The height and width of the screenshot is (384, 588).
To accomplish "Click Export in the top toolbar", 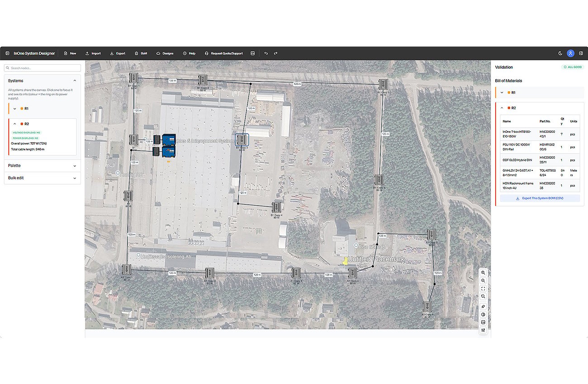I will (x=118, y=53).
